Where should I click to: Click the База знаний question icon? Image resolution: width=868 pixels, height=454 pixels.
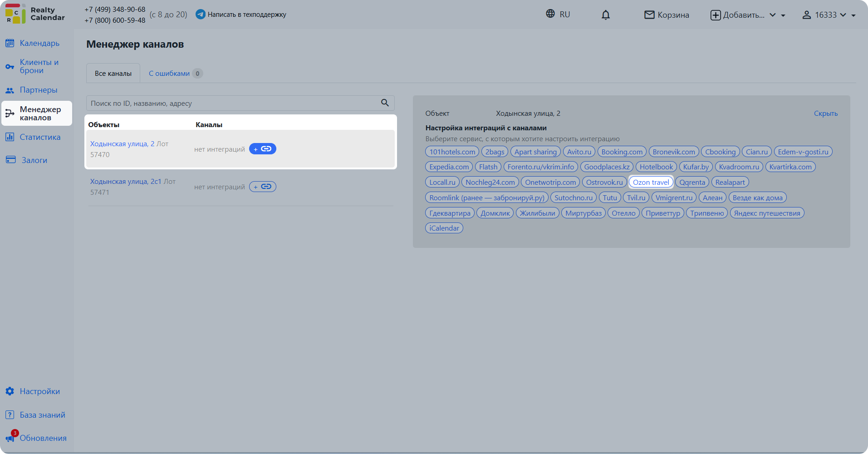click(10, 415)
